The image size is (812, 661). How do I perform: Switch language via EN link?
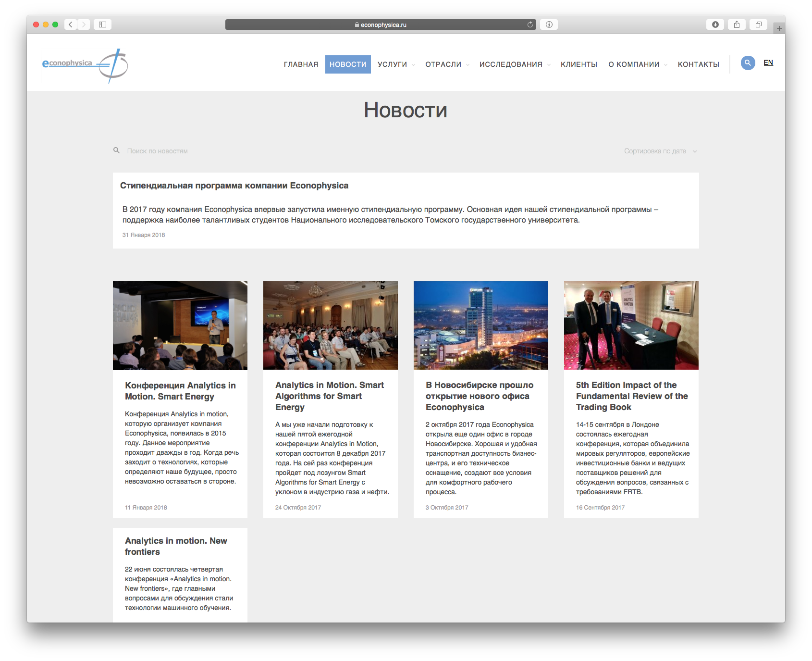(768, 62)
